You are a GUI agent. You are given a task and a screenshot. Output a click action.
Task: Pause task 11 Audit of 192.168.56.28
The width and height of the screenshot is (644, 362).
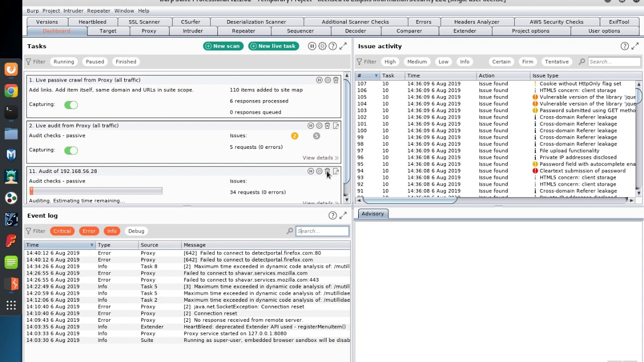click(310, 171)
